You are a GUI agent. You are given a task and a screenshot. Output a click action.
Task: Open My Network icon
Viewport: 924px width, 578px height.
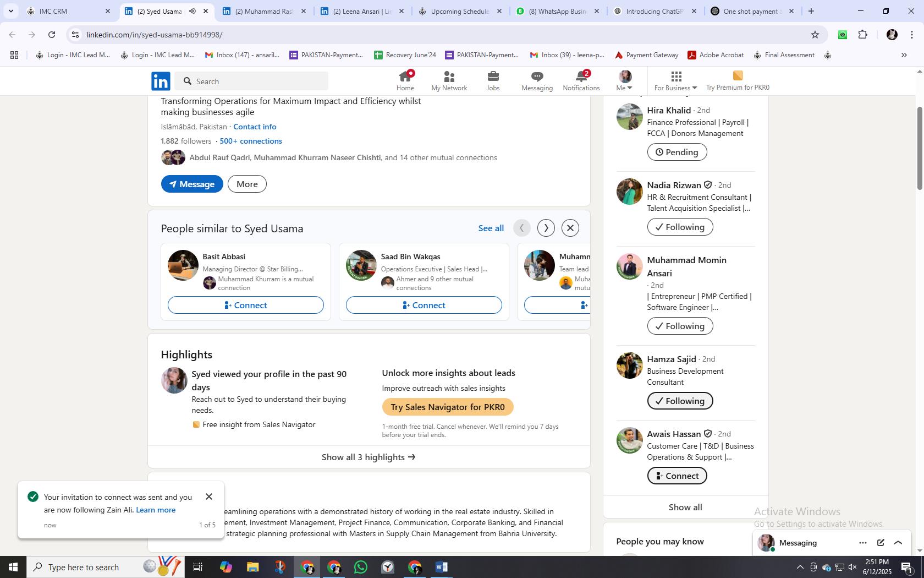click(449, 81)
